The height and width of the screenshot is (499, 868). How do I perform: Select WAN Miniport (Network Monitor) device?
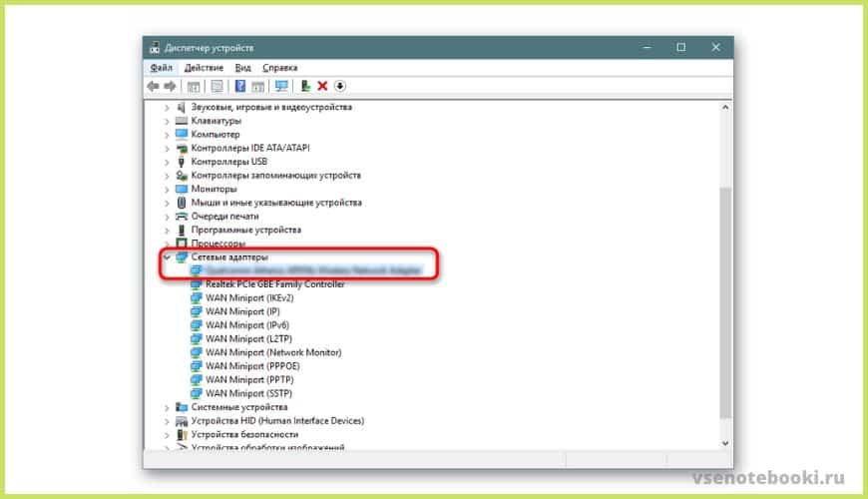click(272, 352)
